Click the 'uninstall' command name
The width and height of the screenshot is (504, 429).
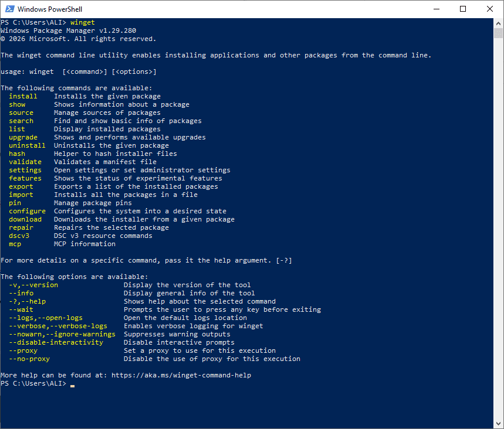pyautogui.click(x=27, y=145)
